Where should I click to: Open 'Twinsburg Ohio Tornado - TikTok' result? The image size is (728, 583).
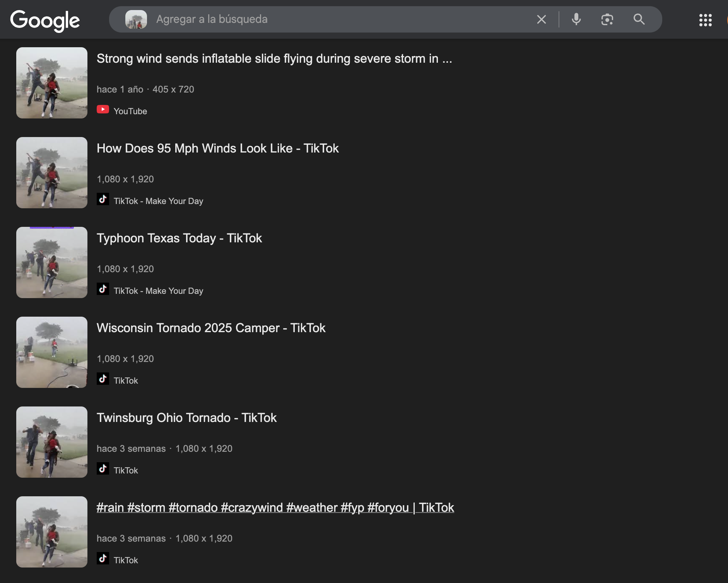coord(187,418)
